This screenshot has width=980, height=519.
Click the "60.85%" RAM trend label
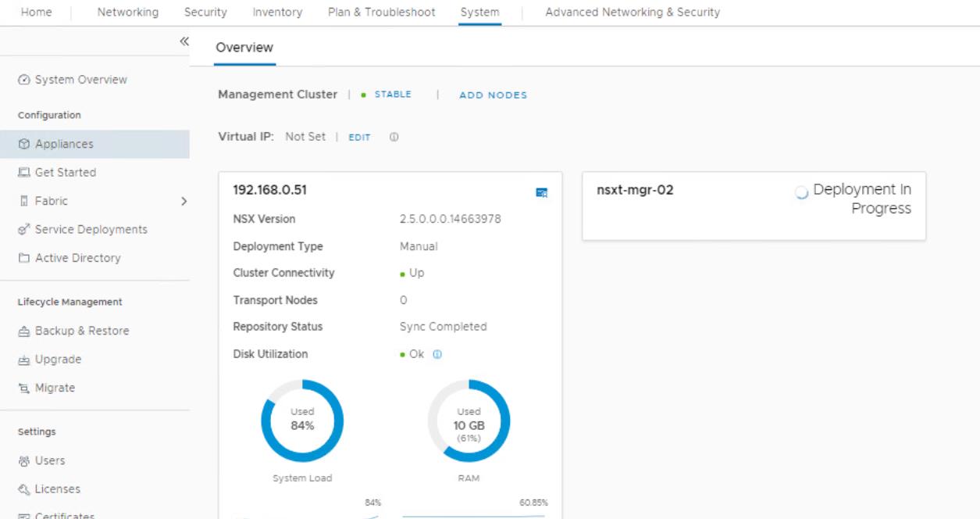pos(533,503)
